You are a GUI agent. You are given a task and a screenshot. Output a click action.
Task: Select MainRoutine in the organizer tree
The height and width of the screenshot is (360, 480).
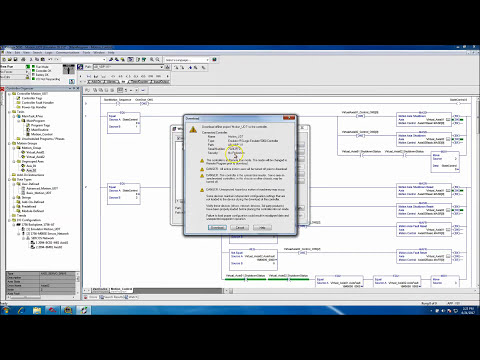click(40, 130)
